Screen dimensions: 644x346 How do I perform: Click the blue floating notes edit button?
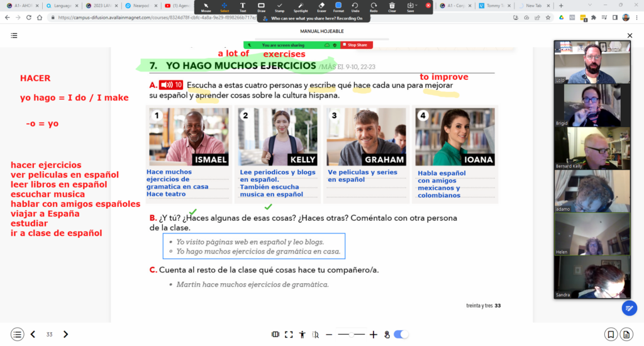tap(629, 308)
